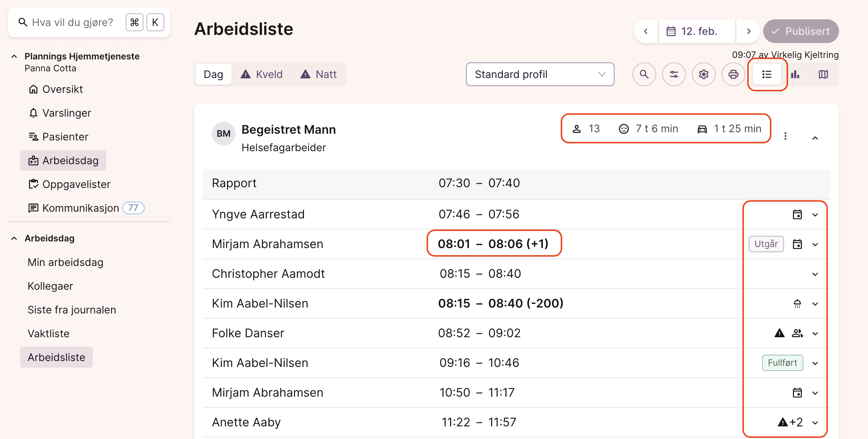
Task: Open three-dot menu for Begeistret Mann
Action: (785, 136)
